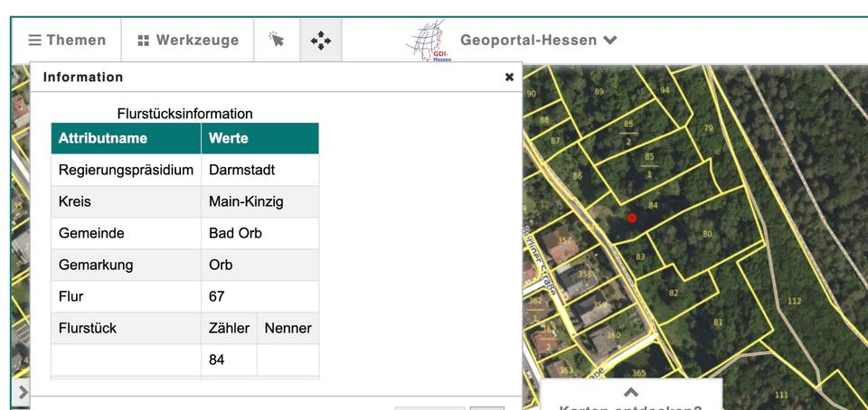The height and width of the screenshot is (410, 868).
Task: Click building parcel 360 on the map
Action: 614,335
